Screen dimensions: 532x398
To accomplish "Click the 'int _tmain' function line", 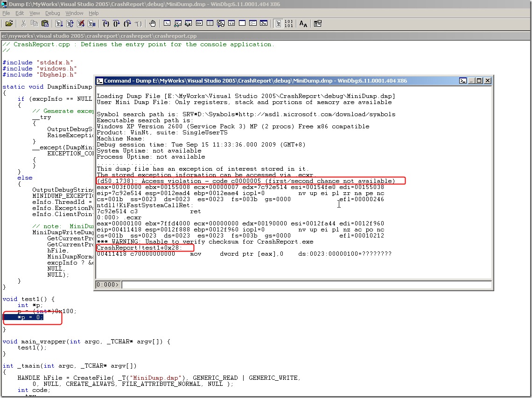I will click(x=70, y=366).
